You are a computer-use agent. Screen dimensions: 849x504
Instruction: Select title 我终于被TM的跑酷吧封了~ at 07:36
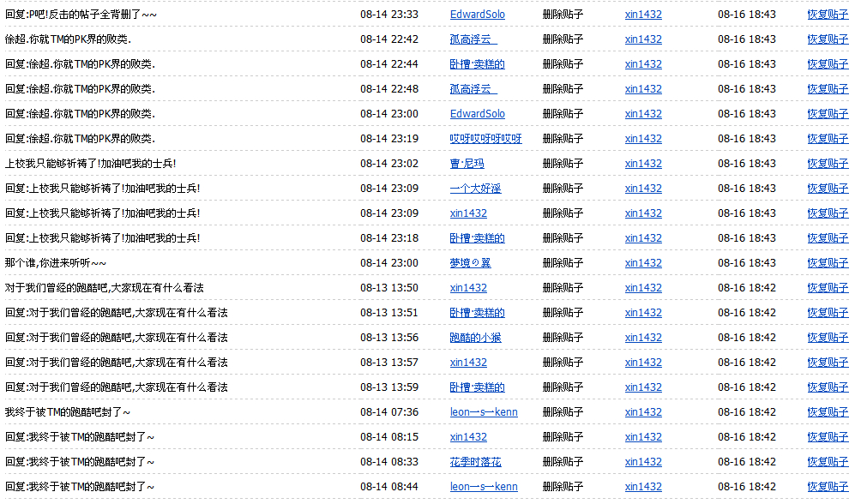coord(68,413)
